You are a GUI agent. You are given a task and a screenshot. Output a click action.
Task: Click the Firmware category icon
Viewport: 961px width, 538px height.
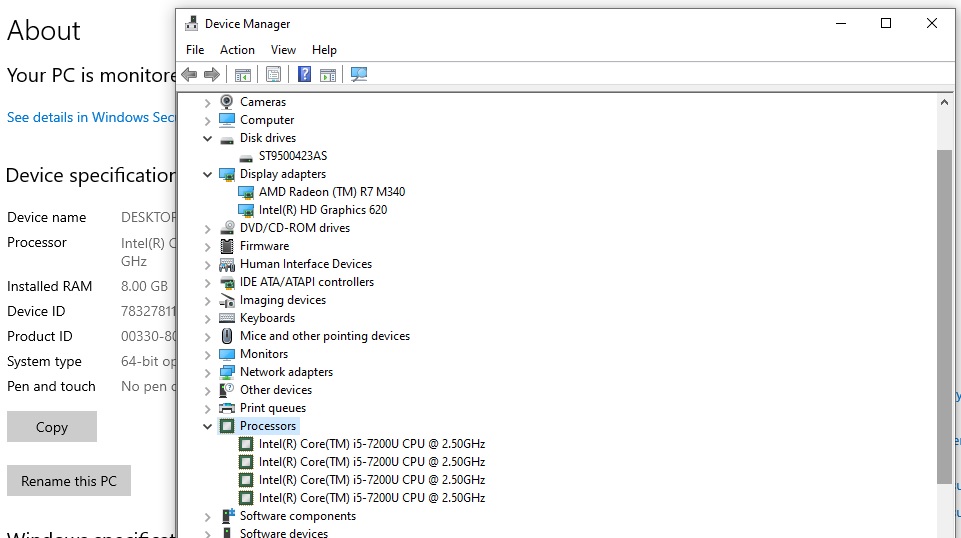pyautogui.click(x=227, y=246)
